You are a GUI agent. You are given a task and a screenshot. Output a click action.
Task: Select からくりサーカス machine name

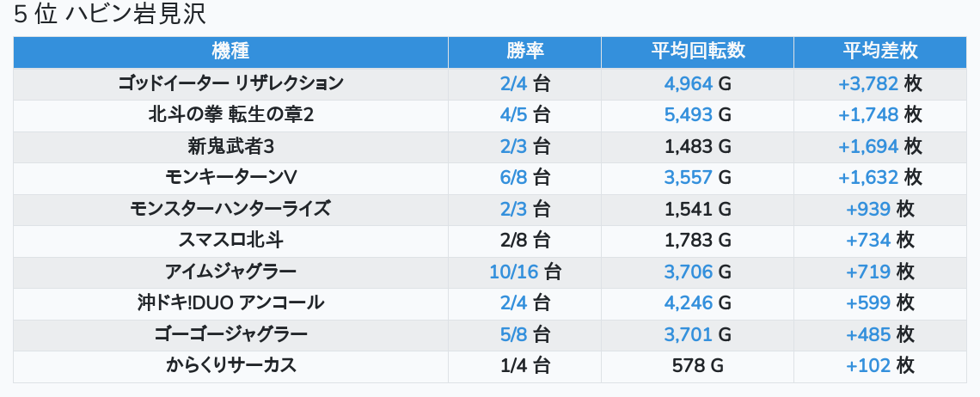(x=230, y=365)
